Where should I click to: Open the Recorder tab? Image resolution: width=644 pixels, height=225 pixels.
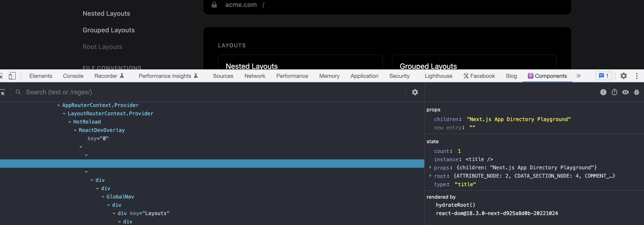pyautogui.click(x=109, y=76)
